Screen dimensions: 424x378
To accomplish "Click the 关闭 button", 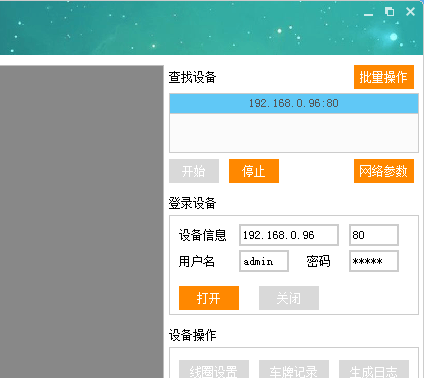I will click(x=289, y=298).
